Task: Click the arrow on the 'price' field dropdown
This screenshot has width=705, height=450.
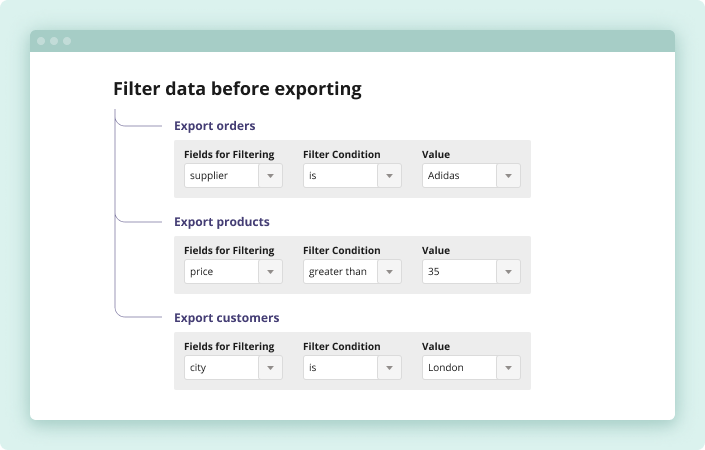Action: point(271,272)
